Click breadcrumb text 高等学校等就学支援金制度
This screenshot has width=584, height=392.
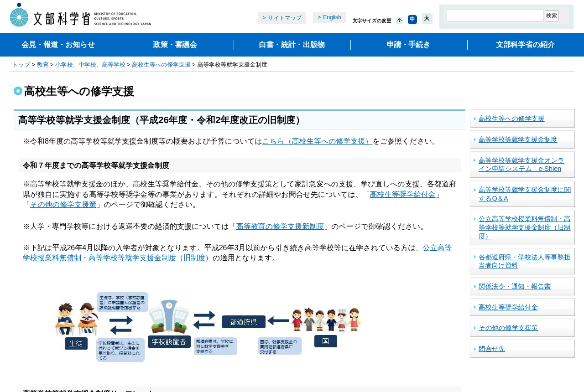232,65
